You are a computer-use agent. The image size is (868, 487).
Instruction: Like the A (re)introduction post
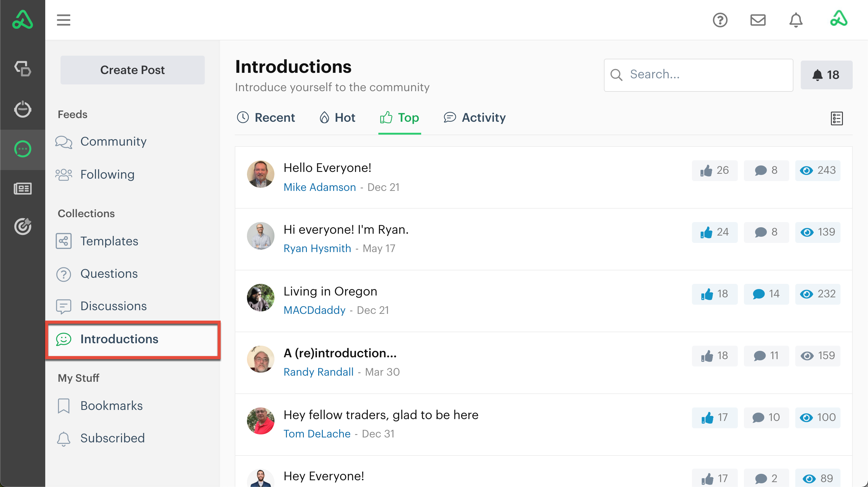pos(714,356)
